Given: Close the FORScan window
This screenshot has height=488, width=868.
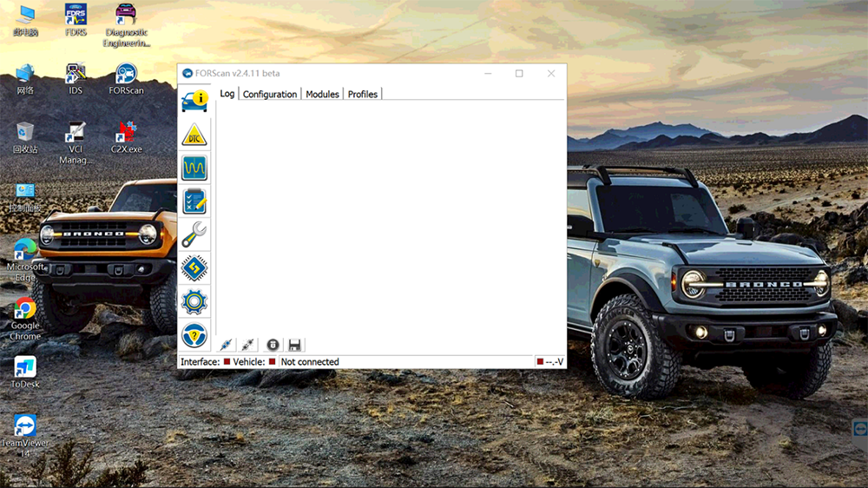Looking at the screenshot, I should (551, 73).
